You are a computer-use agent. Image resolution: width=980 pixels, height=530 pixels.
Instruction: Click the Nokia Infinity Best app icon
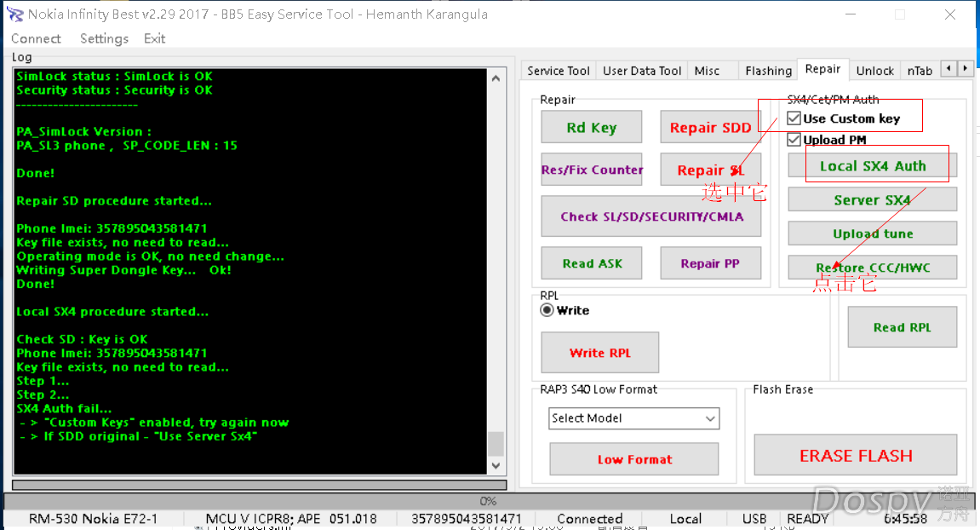[x=14, y=14]
